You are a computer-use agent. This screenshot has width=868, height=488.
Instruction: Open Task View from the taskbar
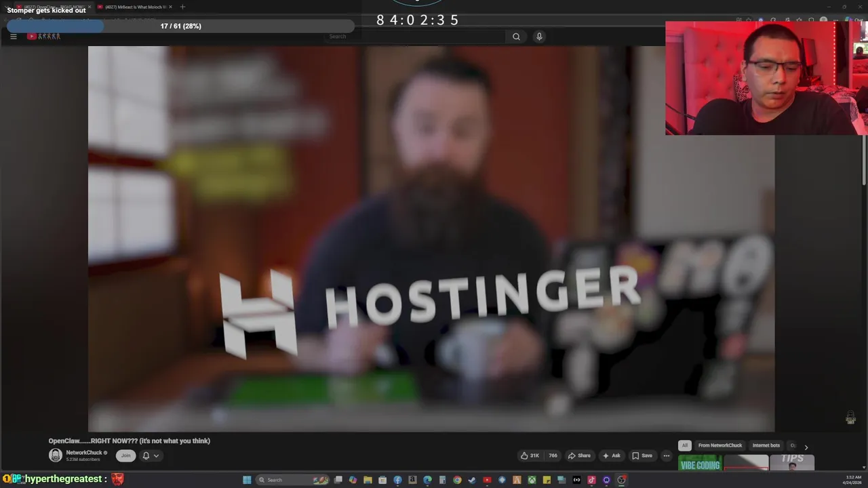tap(338, 480)
